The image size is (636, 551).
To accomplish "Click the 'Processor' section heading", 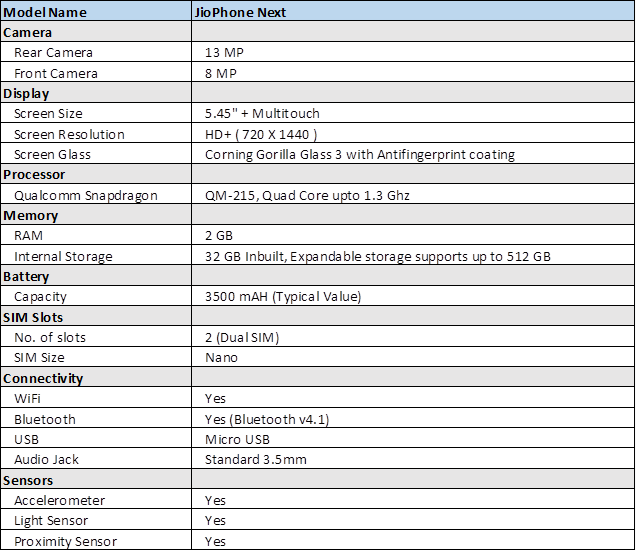I will pyautogui.click(x=96, y=174).
